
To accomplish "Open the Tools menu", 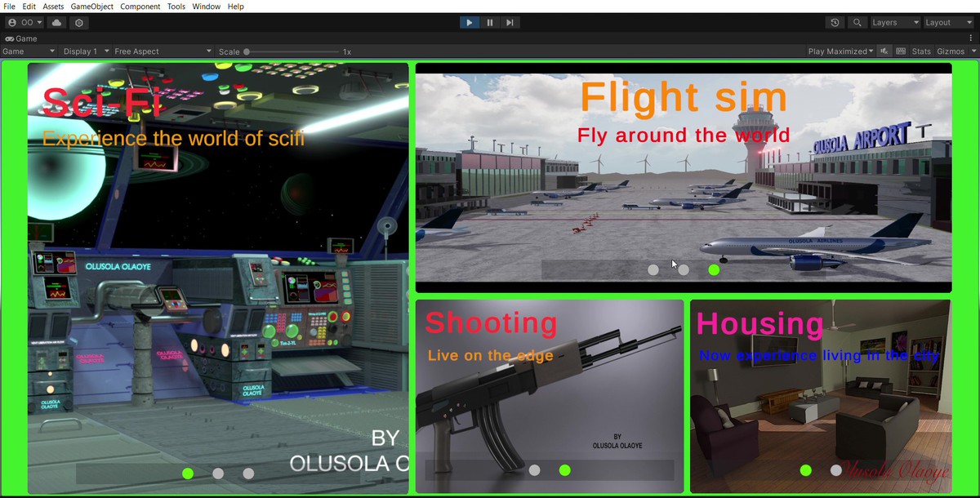I will click(176, 7).
